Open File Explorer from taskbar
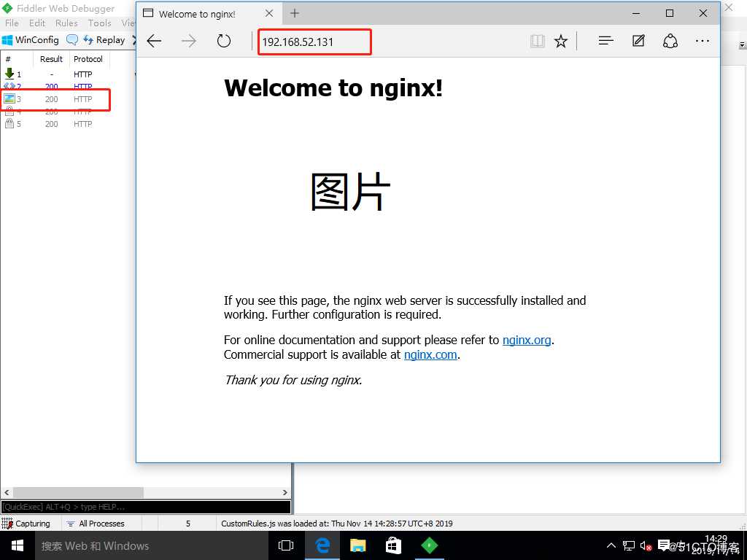Image resolution: width=747 pixels, height=560 pixels. coord(357,545)
